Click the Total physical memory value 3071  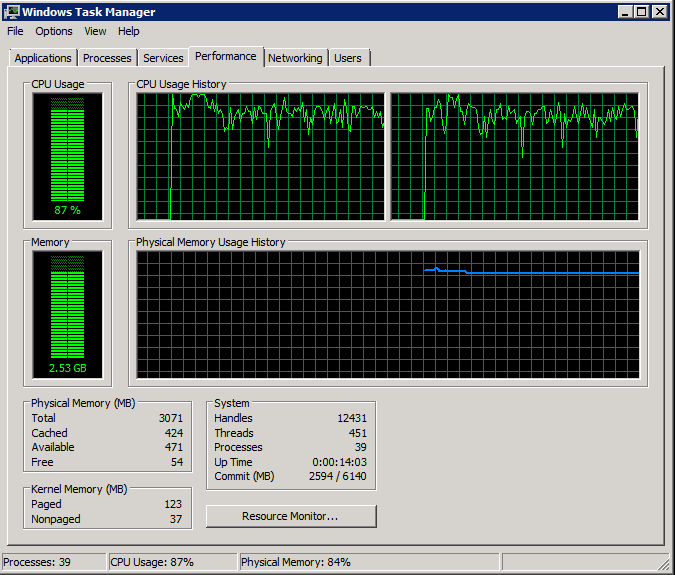171,418
